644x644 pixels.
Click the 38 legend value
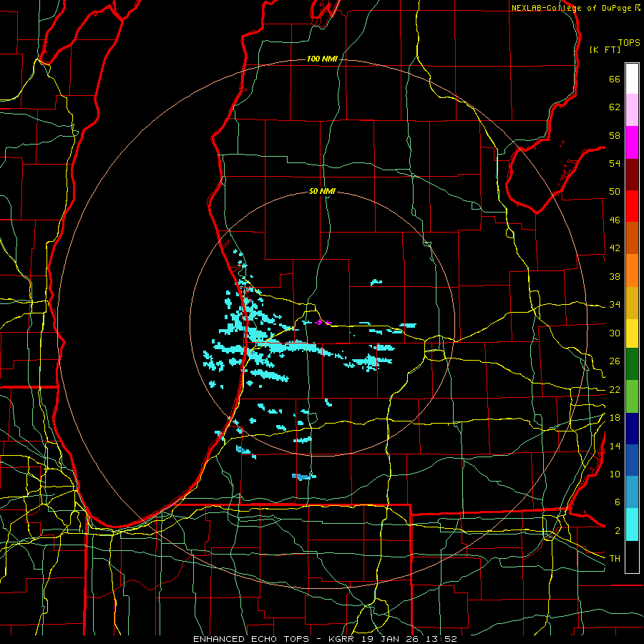click(615, 276)
